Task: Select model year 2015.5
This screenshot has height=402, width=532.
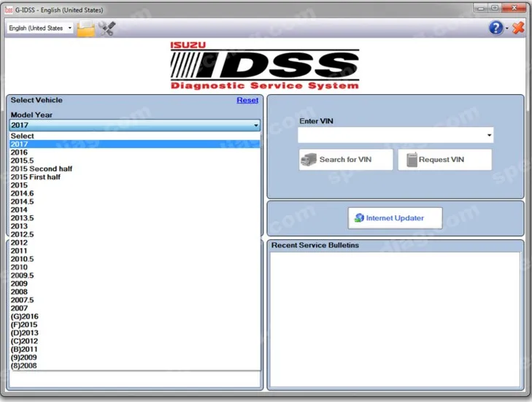Action: point(135,161)
